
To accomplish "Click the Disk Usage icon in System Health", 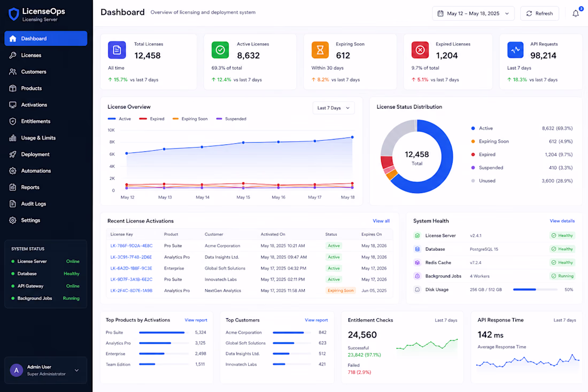I will pyautogui.click(x=417, y=290).
